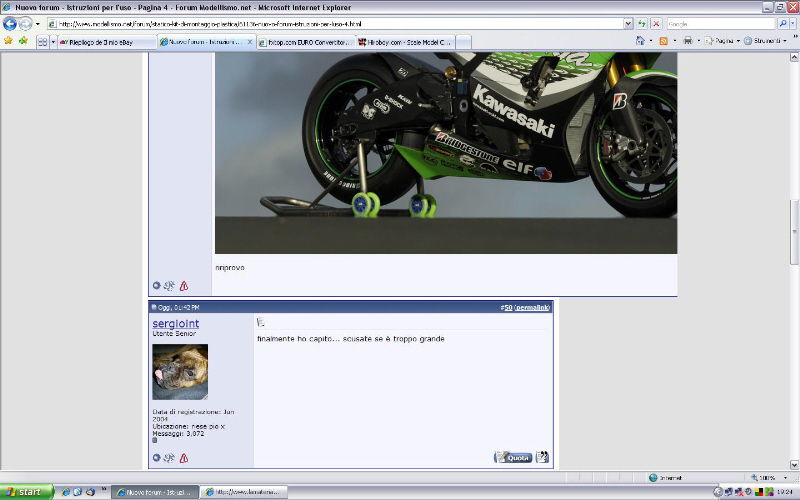The image size is (800, 500).
Task: Open the zoom level 100% dropdown
Action: pyautogui.click(x=783, y=478)
